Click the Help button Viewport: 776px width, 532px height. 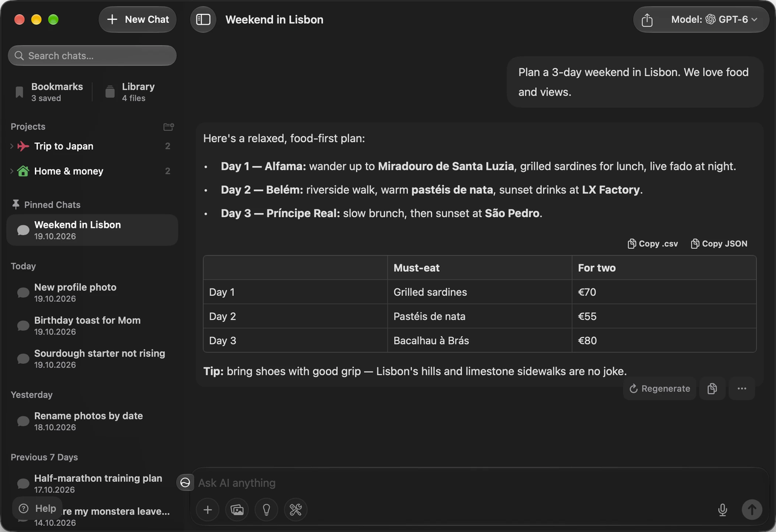pyautogui.click(x=37, y=509)
